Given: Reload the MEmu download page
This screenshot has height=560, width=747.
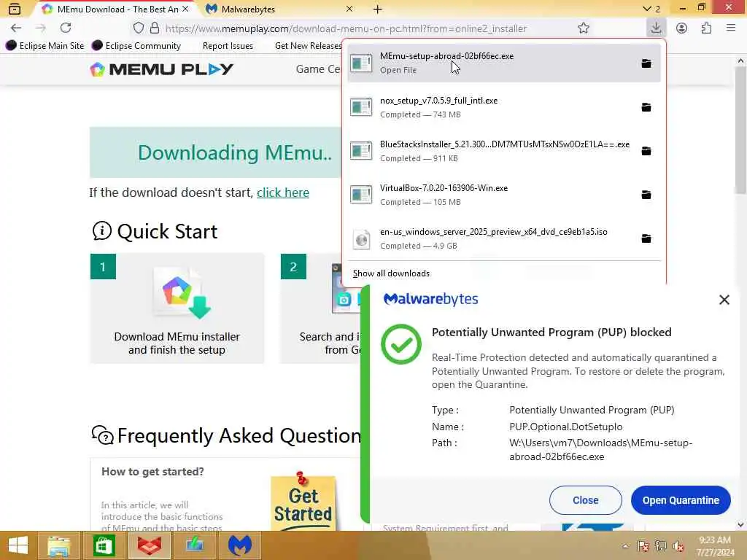Looking at the screenshot, I should 66,28.
